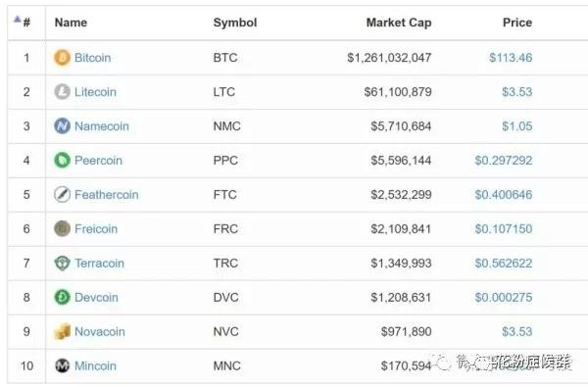Click the gray Freicoin coin icon
Viewport: 588px width, 387px height.
[62, 228]
